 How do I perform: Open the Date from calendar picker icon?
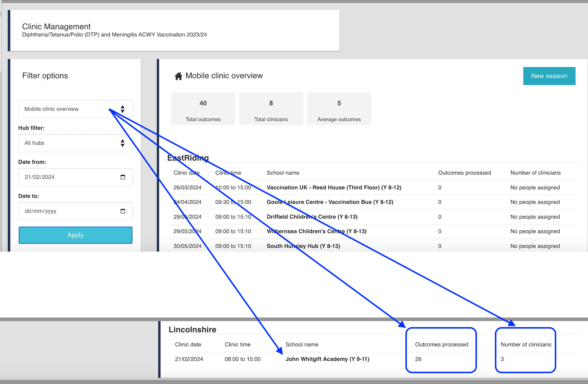pos(123,177)
